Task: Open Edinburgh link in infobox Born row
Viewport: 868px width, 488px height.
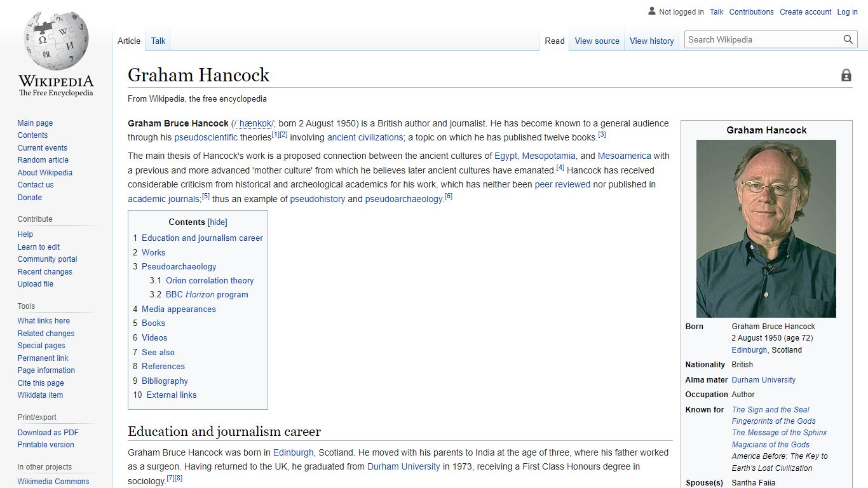Action: 750,350
